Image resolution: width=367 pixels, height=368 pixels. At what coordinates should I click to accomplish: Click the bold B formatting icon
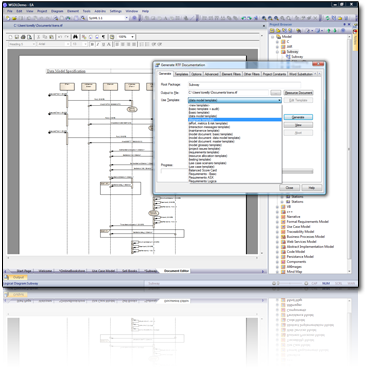(92, 44)
